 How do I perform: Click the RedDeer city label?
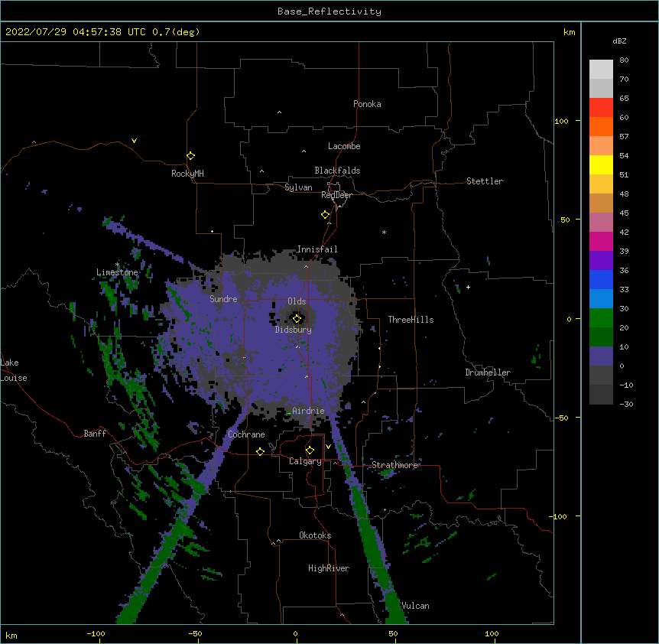336,195
